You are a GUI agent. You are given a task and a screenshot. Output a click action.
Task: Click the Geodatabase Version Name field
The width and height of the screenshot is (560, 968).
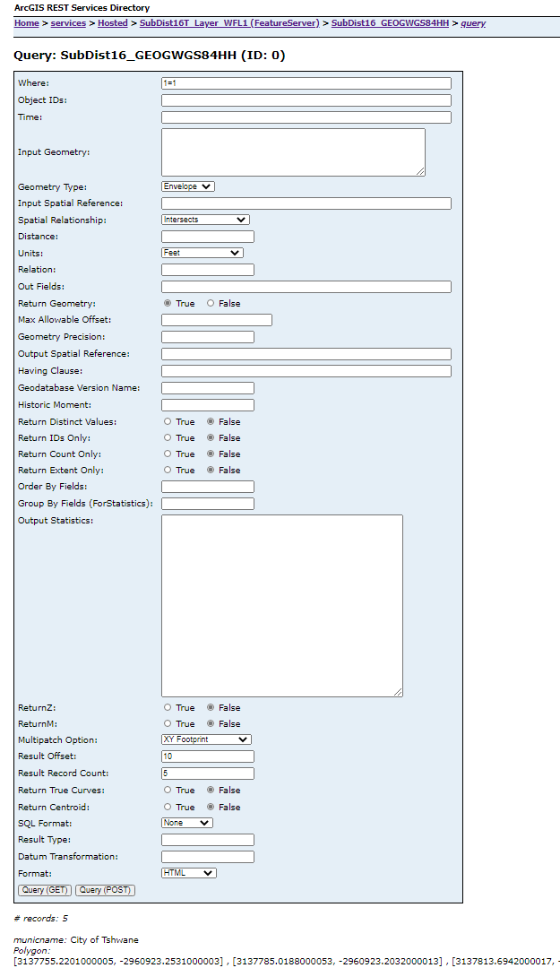[208, 388]
